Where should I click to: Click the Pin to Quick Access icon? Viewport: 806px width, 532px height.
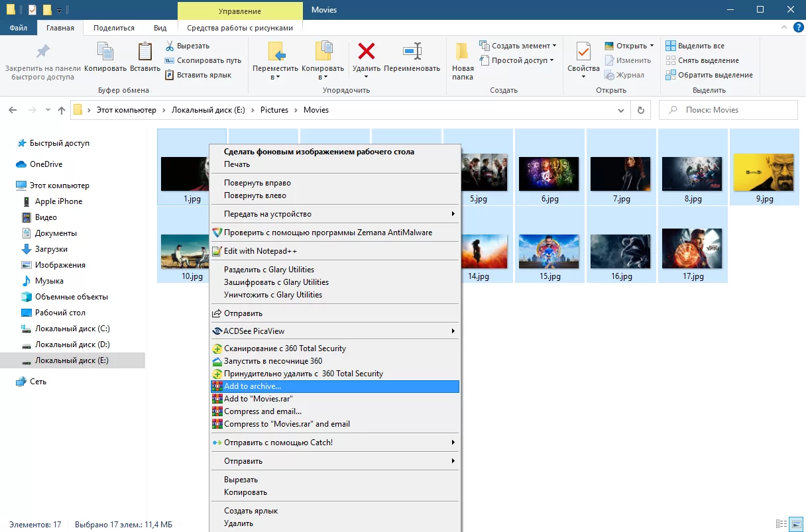(43, 52)
